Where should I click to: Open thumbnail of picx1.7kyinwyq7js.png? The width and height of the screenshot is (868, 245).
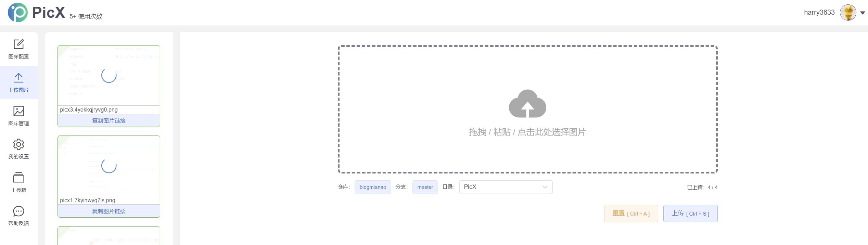(x=109, y=166)
